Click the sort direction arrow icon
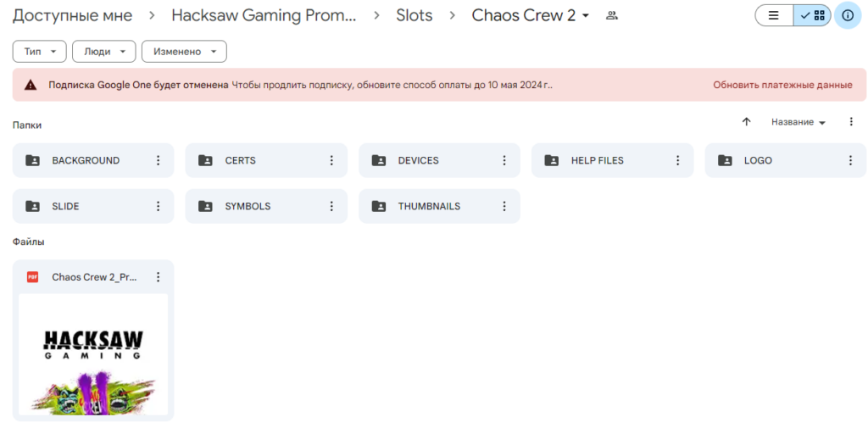Image resolution: width=868 pixels, height=445 pixels. point(746,122)
